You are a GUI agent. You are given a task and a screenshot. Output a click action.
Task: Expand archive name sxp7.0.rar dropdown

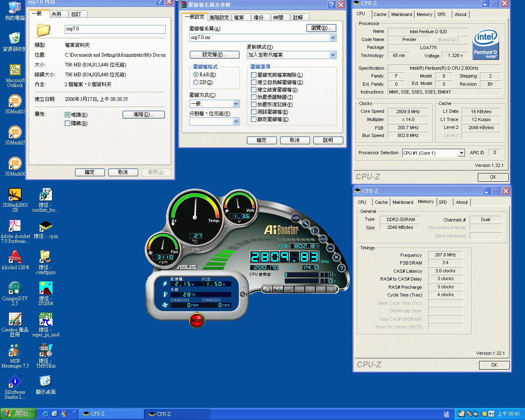333,37
